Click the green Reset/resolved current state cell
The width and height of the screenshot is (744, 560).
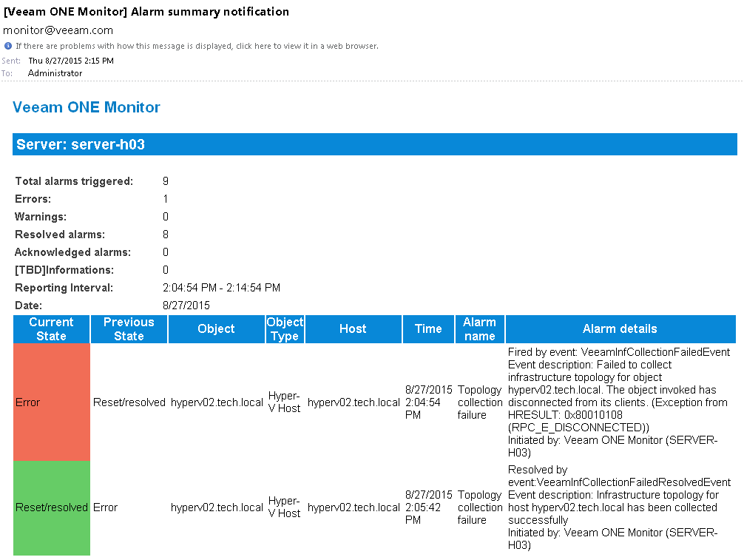click(52, 507)
